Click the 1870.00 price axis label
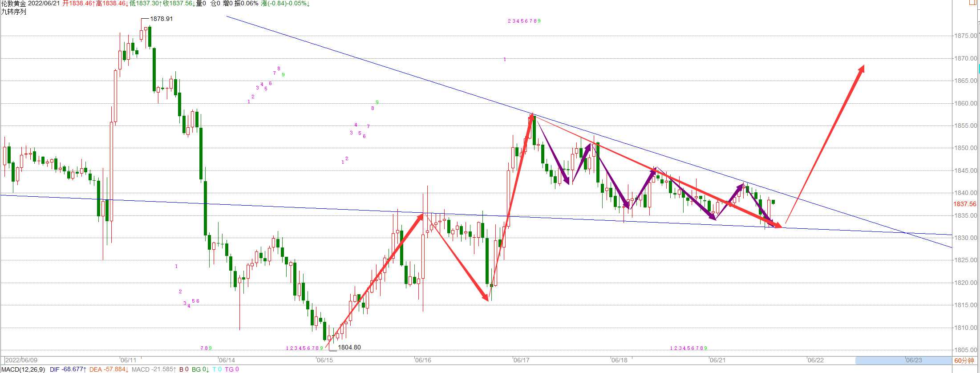 coord(966,58)
